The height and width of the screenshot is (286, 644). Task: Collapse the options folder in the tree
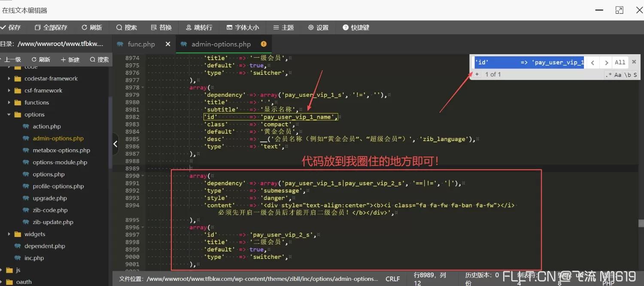[9, 114]
